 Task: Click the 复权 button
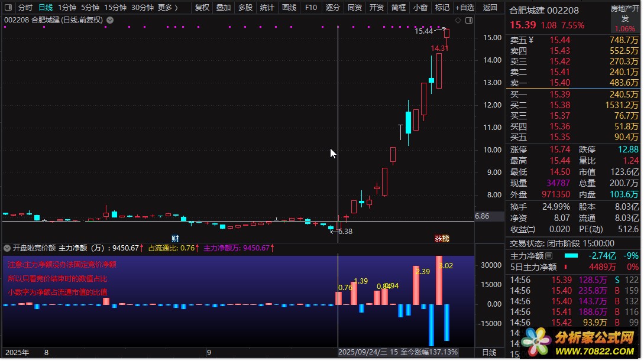coord(202,8)
